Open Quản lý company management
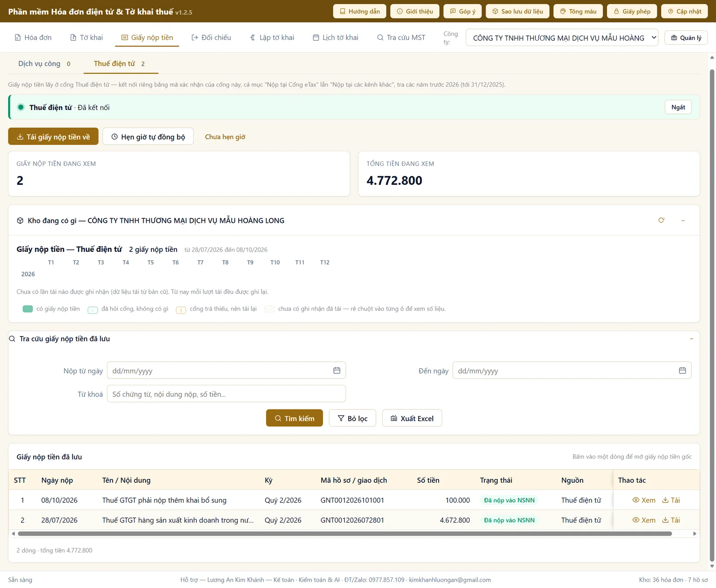 click(x=686, y=38)
